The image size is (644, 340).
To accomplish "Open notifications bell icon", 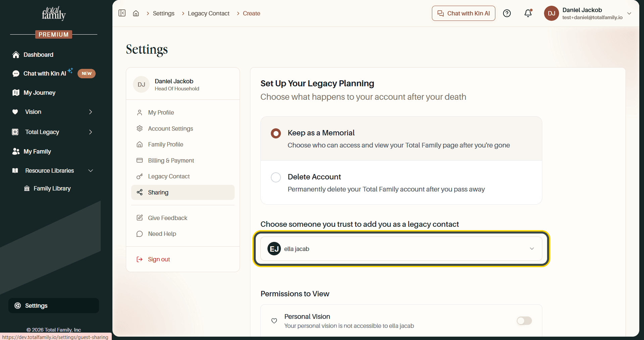I will pos(528,13).
